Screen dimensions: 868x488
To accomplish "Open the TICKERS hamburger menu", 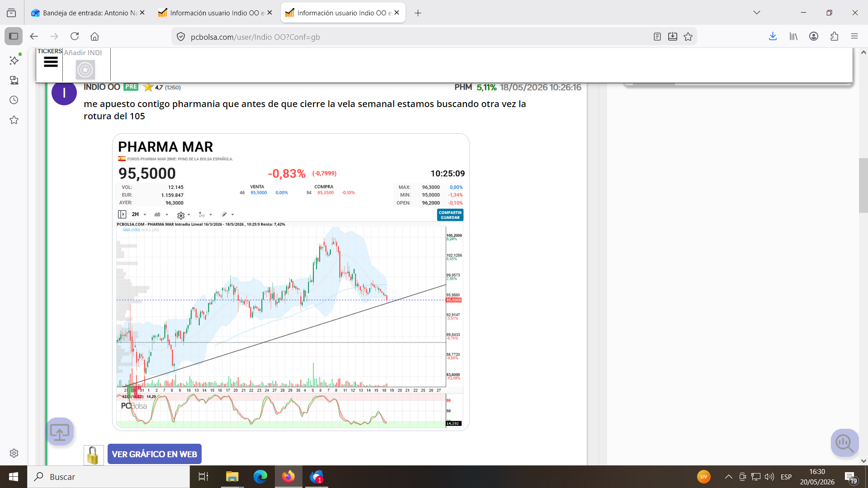I will [51, 62].
